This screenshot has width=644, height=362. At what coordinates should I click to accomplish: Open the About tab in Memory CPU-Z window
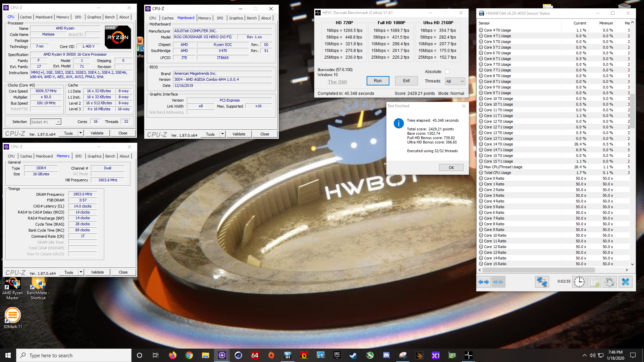click(x=124, y=156)
